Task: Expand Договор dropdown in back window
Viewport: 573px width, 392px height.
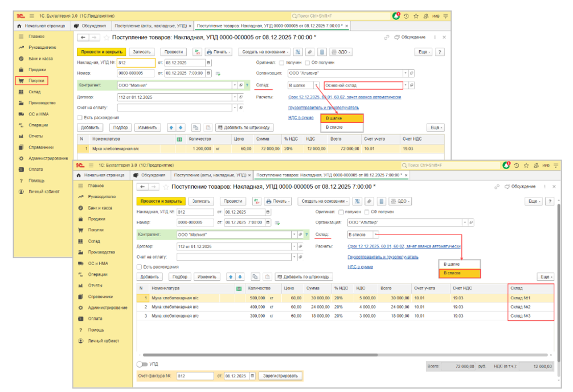Action: pos(235,97)
